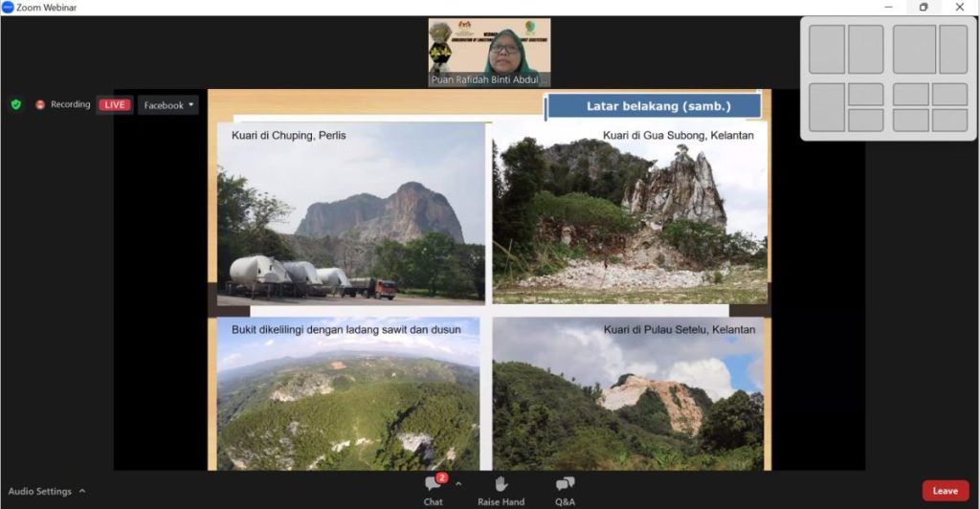Click the 'Recording' status text
Viewport: 980px width, 509px height.
(x=71, y=104)
